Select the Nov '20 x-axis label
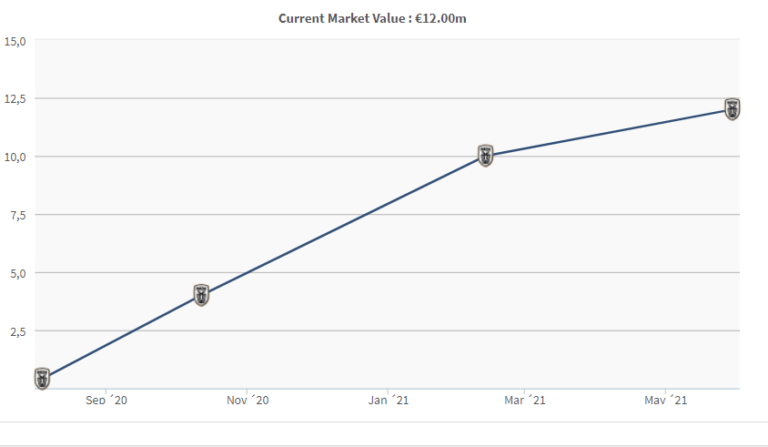768x447 pixels. (248, 400)
